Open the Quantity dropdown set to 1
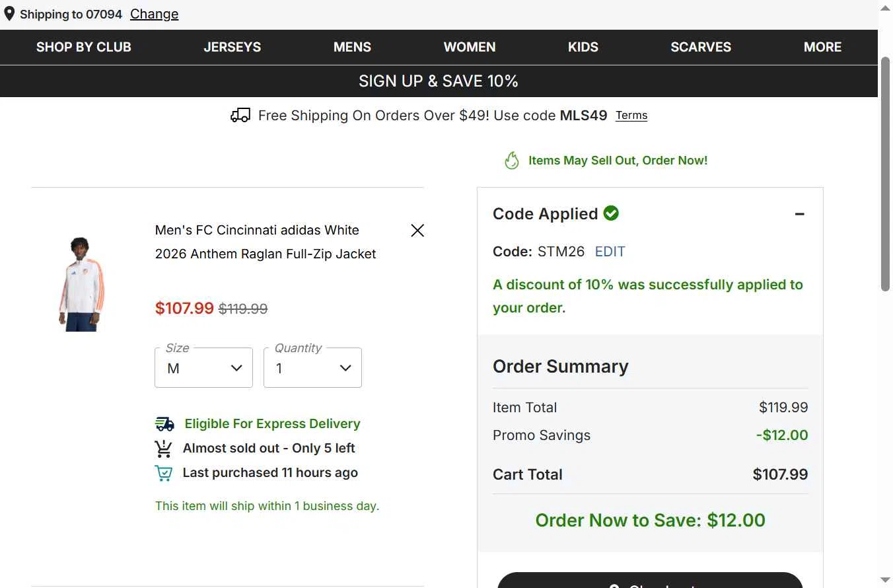Image resolution: width=893 pixels, height=588 pixels. pos(312,367)
